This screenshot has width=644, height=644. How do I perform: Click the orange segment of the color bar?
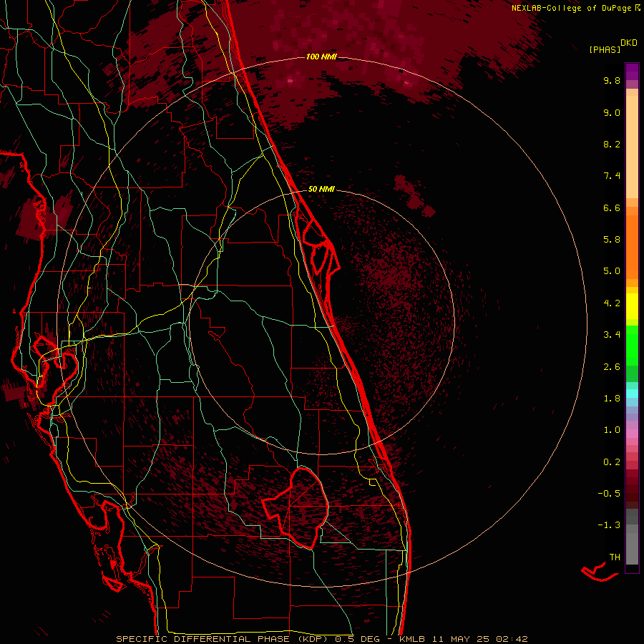coord(632,248)
